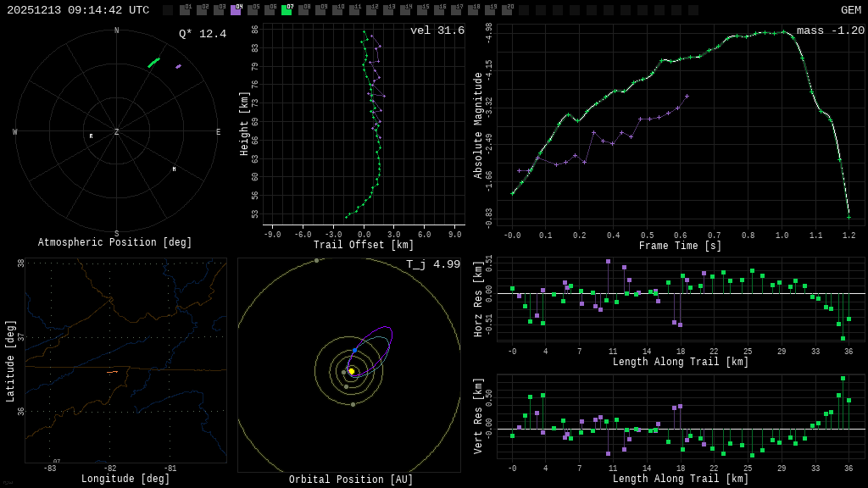Select station 03 indicator square

pos(219,10)
